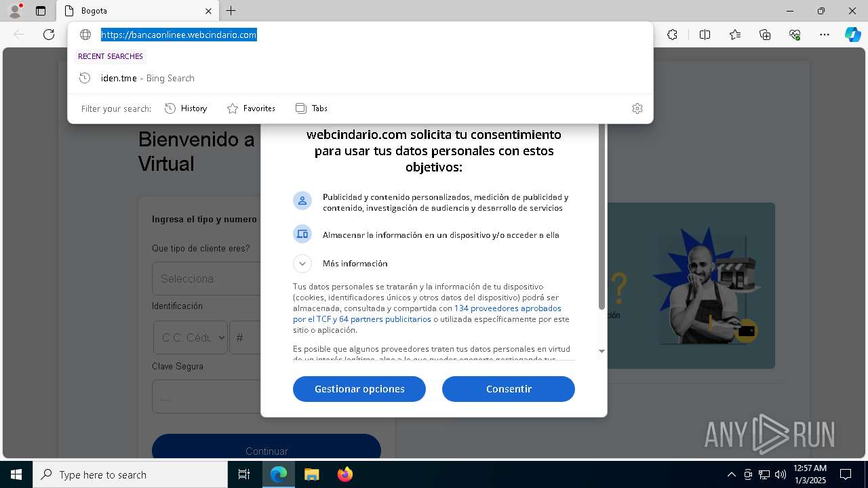Click the Clave Segura password field
This screenshot has width=868, height=488.
click(207, 396)
